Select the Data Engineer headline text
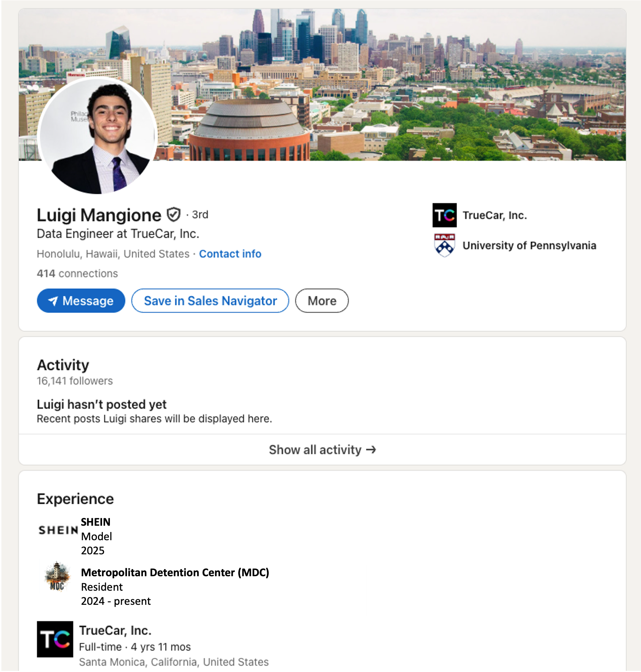 (118, 234)
